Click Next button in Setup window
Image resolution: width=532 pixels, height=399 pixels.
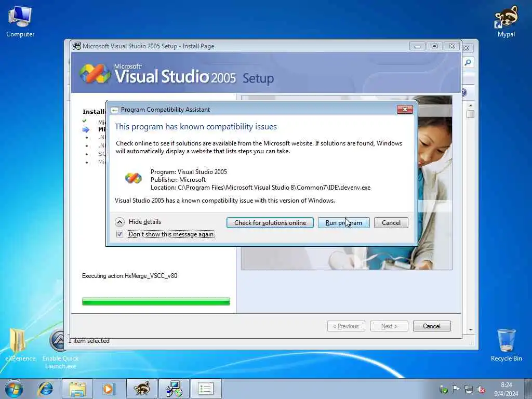pyautogui.click(x=389, y=326)
